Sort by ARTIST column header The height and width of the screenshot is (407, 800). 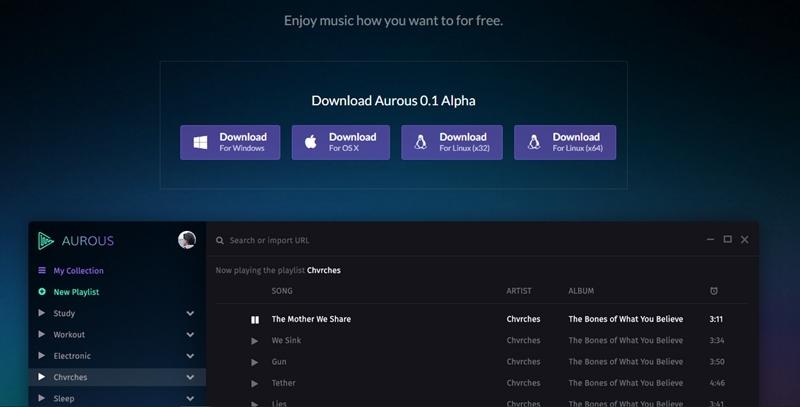pos(519,291)
